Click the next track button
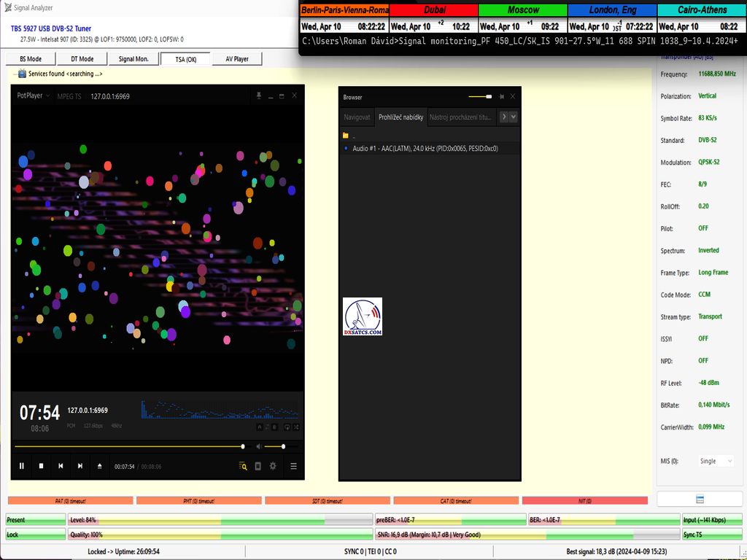The width and height of the screenshot is (747, 560). pos(80,466)
